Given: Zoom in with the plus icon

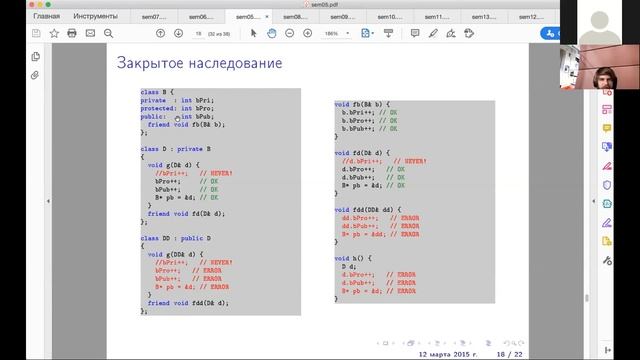Looking at the screenshot, I should pos(308,33).
